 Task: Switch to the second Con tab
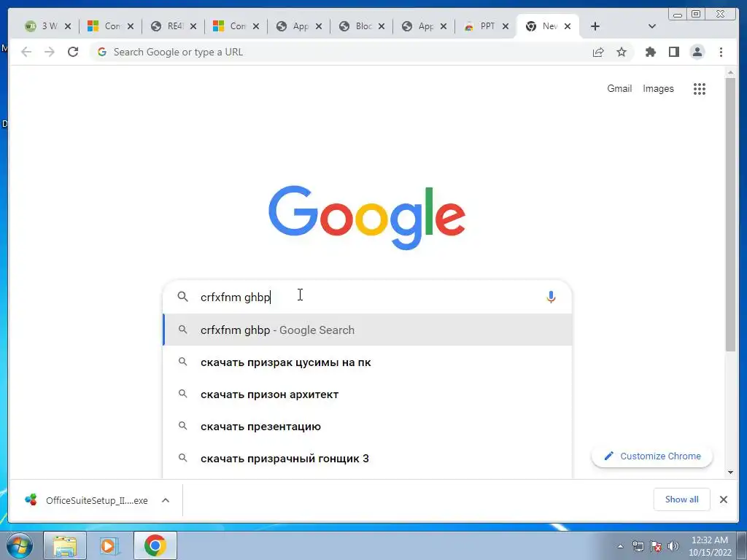[x=231, y=26]
